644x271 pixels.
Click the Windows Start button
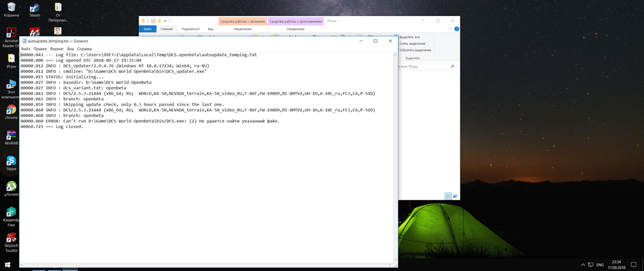(7, 265)
